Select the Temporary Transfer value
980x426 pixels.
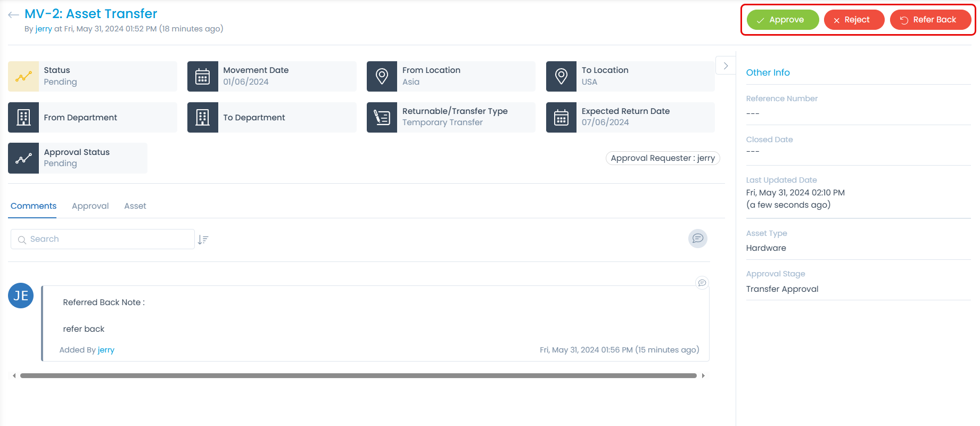coord(442,122)
